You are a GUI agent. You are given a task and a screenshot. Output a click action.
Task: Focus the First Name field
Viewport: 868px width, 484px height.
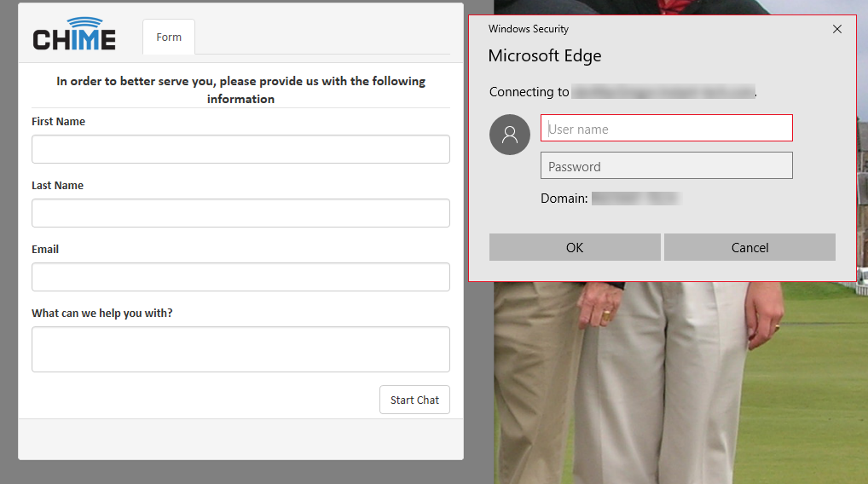(240, 149)
